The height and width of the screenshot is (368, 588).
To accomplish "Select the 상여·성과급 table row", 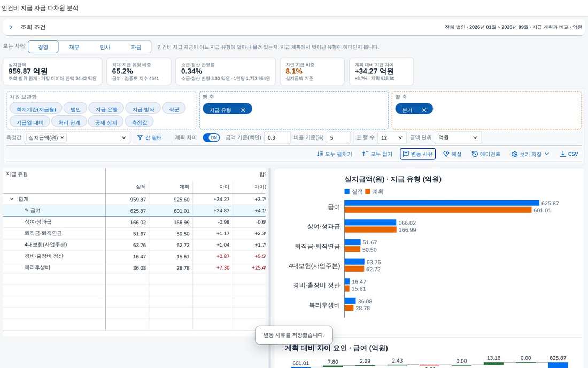I will click(134, 222).
